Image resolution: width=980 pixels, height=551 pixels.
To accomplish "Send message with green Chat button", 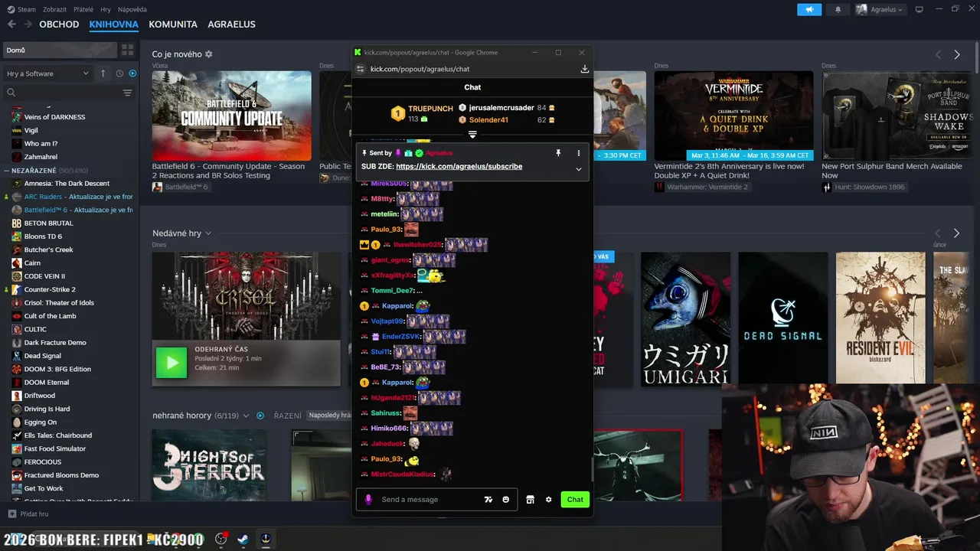I will (575, 500).
